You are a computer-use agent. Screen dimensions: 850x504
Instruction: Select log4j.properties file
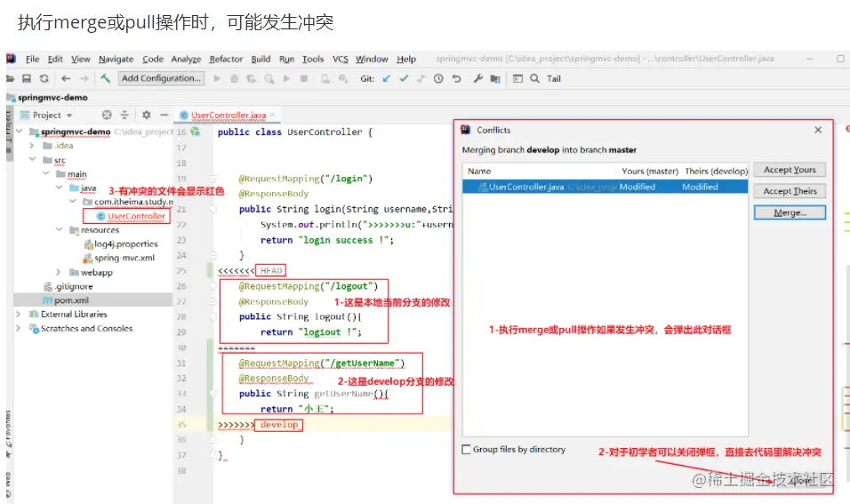coord(125,244)
